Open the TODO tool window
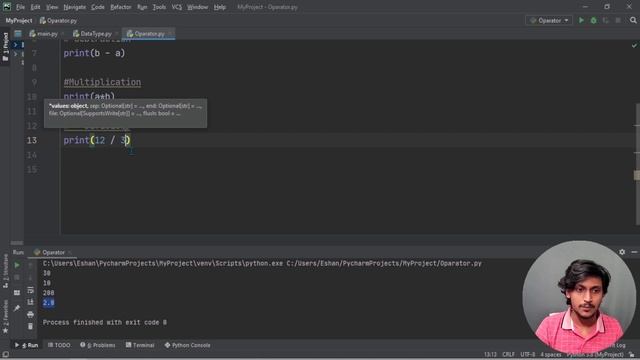Screen dimensions: 640x360 coord(59,345)
